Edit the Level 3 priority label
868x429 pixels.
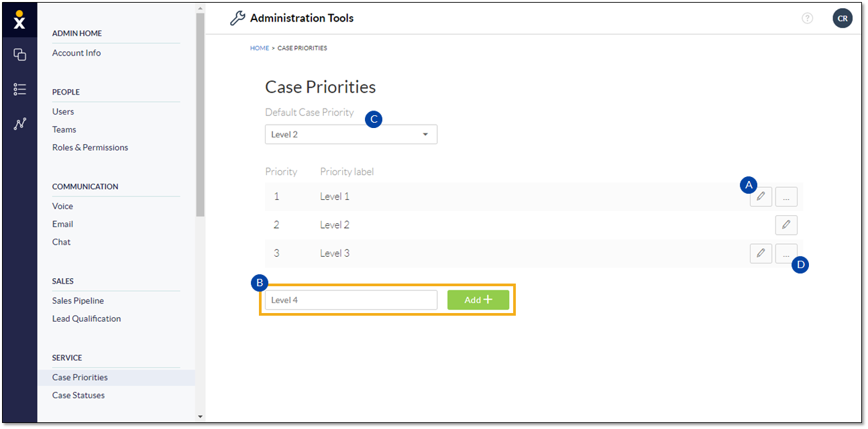pos(761,253)
